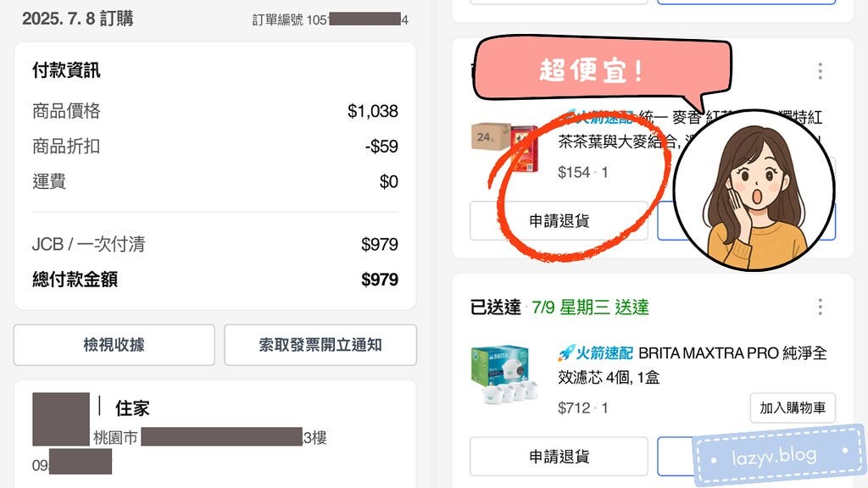This screenshot has width=868, height=488.
Task: Open the three-dot menu on the barley tea card
Action: point(820,70)
